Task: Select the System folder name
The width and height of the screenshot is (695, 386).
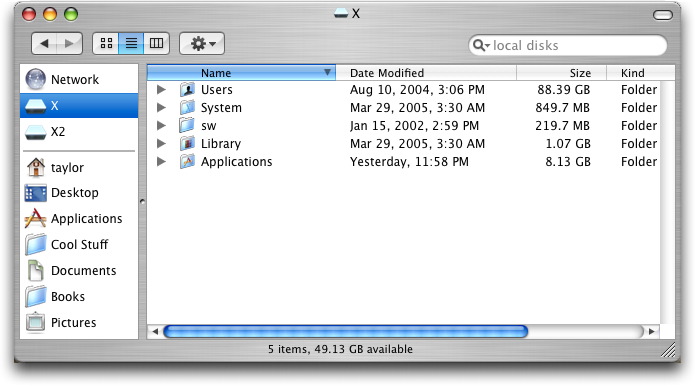Action: 221,108
